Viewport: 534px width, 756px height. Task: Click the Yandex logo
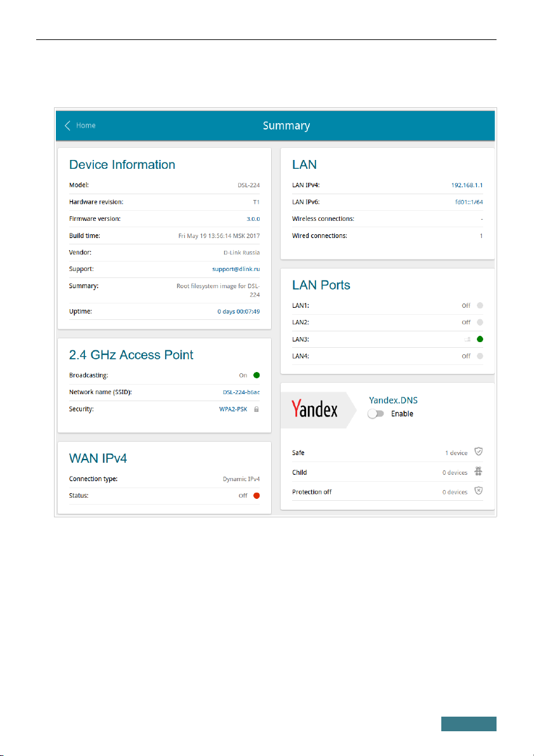pyautogui.click(x=314, y=409)
